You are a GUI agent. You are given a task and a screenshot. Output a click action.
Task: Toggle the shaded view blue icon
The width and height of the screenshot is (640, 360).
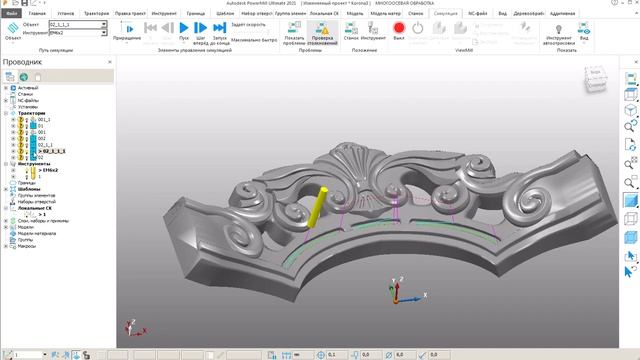click(x=631, y=200)
